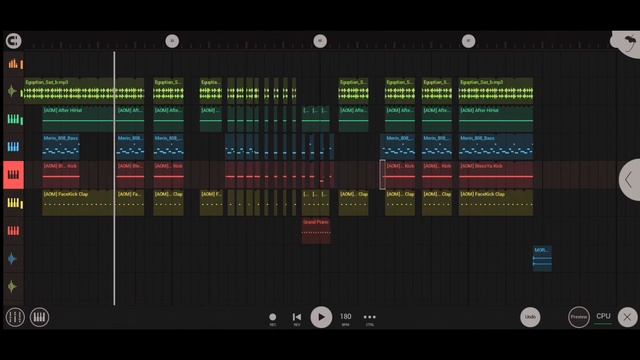Select the first [AOM] FaceKick Clap clip
Image resolution: width=640 pixels, height=360 pixels.
79,203
